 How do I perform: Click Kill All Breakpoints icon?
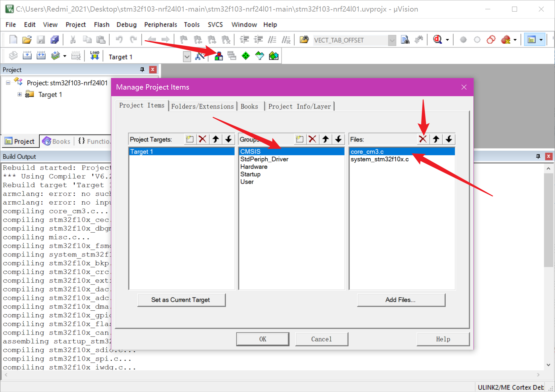coord(505,40)
